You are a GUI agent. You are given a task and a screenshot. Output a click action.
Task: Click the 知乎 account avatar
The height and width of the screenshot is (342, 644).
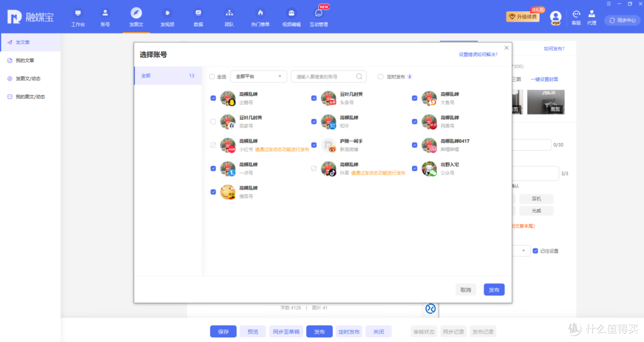(x=329, y=122)
